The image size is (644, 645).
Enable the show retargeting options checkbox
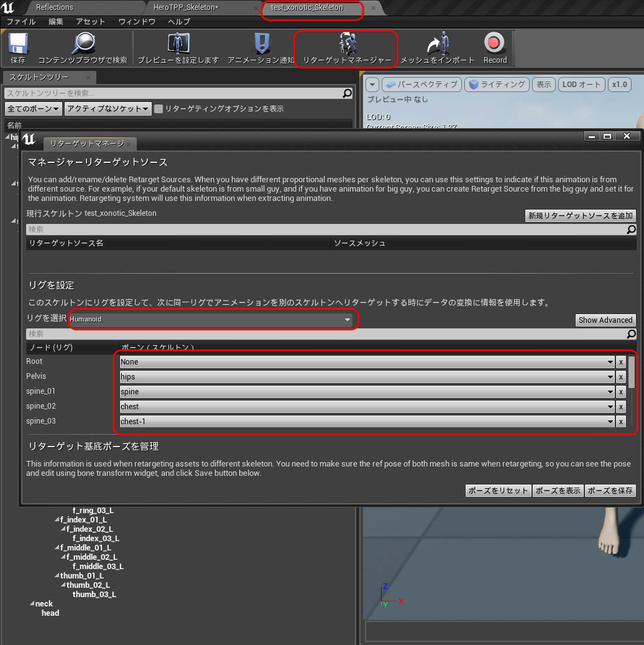coord(159,109)
